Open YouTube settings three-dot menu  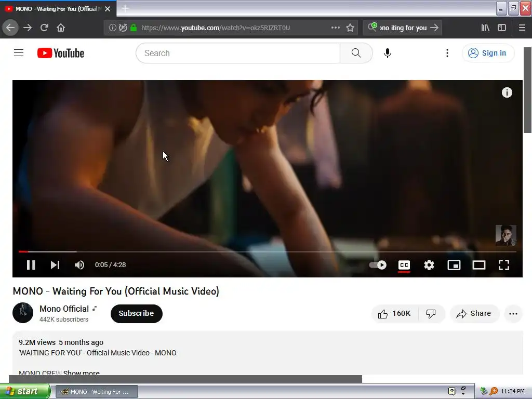coord(447,53)
